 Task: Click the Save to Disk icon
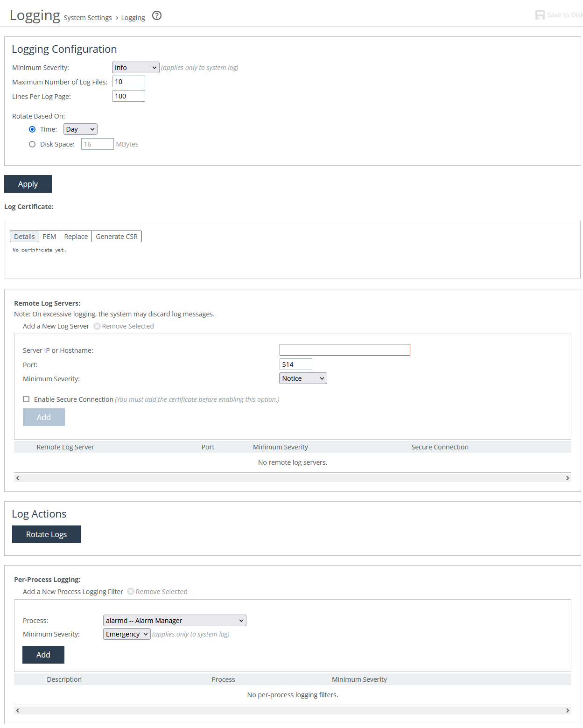[540, 15]
